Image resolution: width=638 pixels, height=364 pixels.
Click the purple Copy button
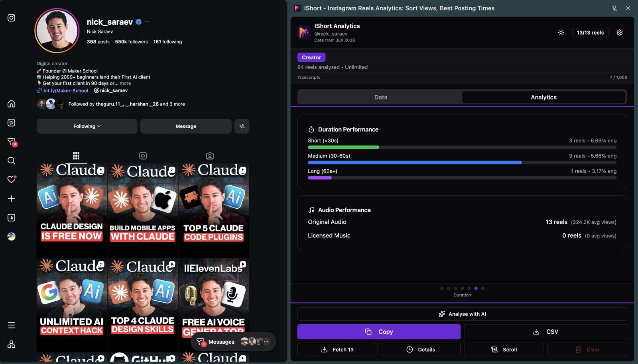(x=379, y=332)
